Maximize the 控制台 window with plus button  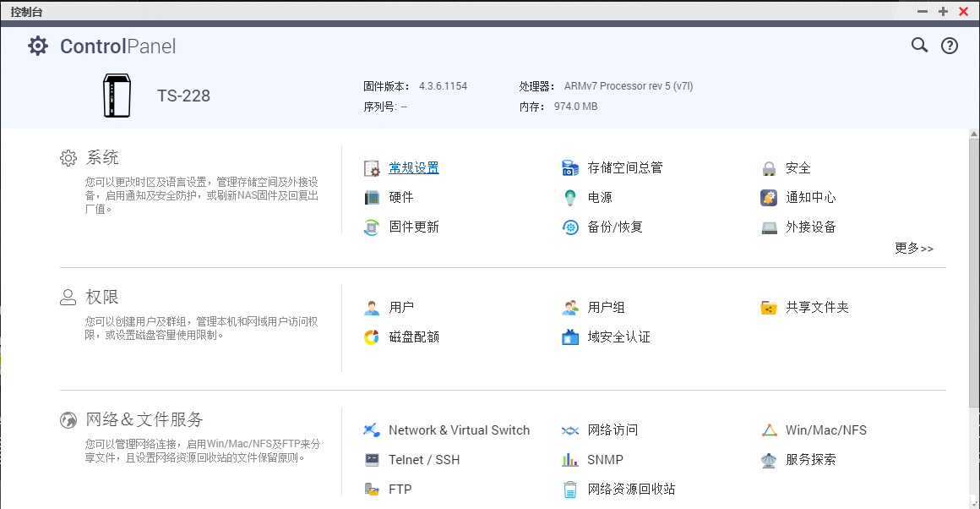point(943,11)
